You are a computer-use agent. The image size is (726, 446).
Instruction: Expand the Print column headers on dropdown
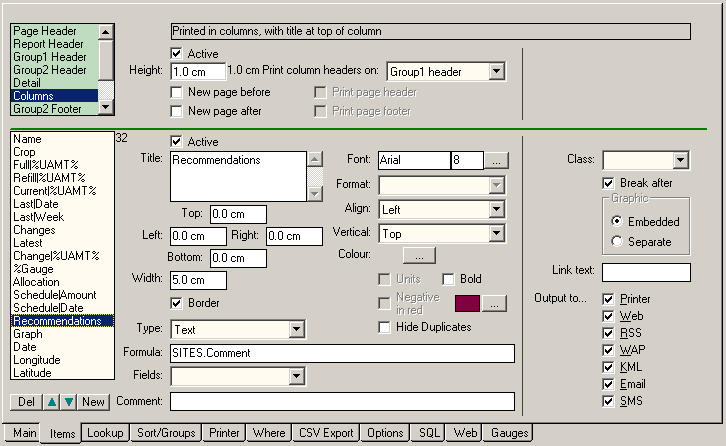tap(497, 72)
